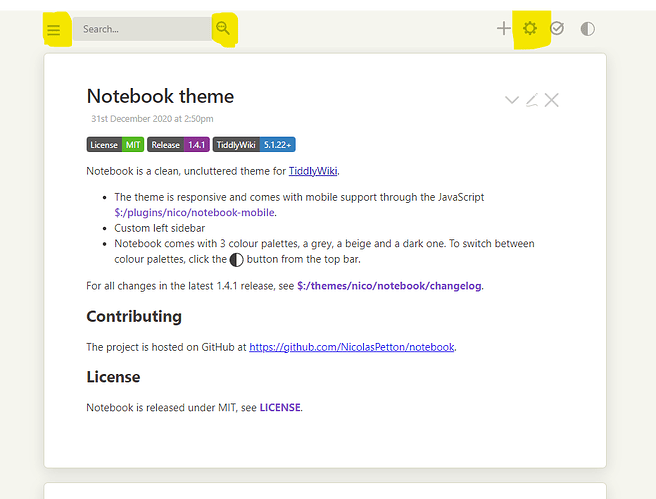Open the GitHub NicolasPetton/notebook URL
Viewport: 656px width, 499px height.
pyautogui.click(x=352, y=347)
